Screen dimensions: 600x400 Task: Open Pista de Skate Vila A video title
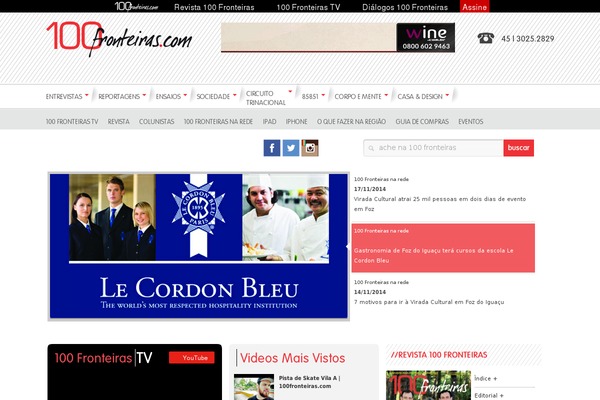(x=310, y=382)
